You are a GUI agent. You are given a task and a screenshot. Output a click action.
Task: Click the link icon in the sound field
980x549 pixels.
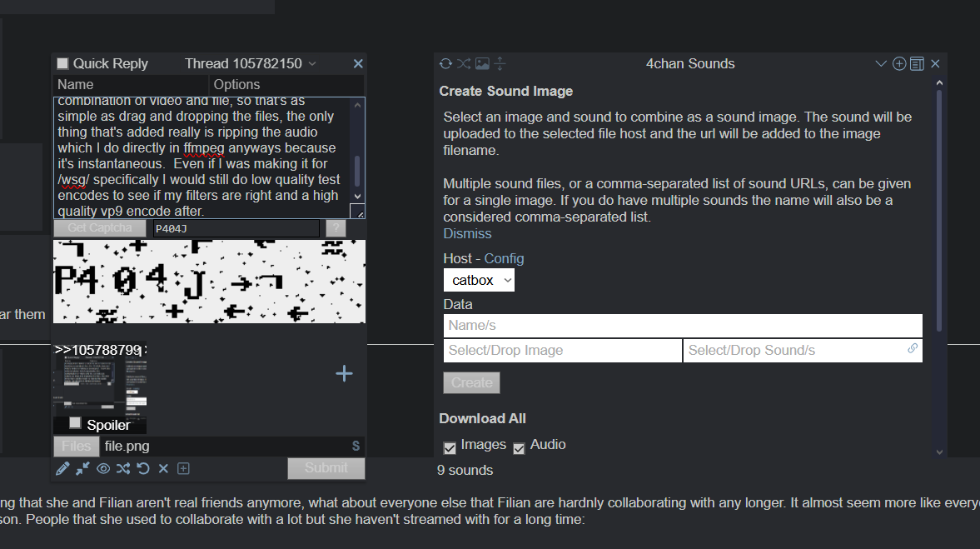(913, 348)
